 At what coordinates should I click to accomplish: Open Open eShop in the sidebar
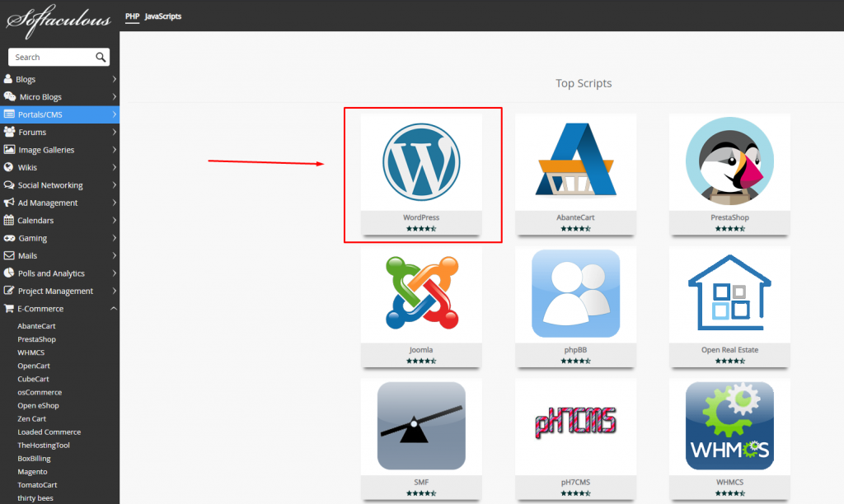[x=38, y=405]
